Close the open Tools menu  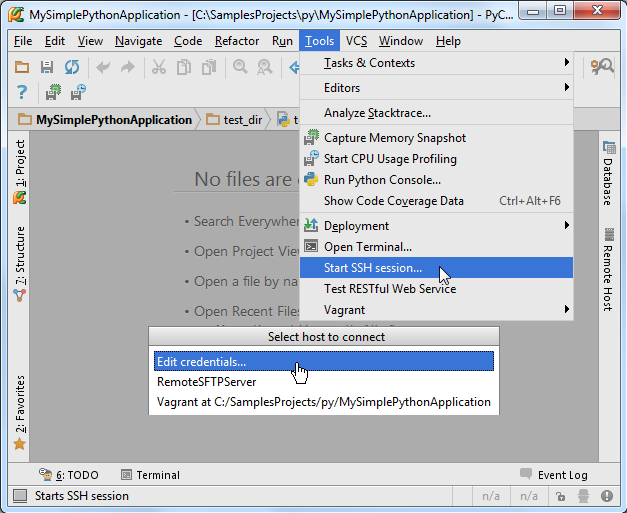coord(319,41)
